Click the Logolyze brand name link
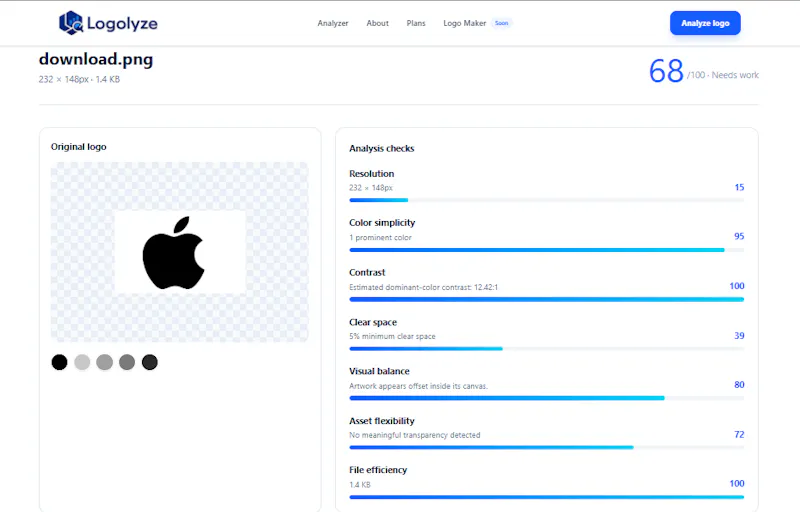Viewport: 800px width, 512px height. (x=122, y=23)
